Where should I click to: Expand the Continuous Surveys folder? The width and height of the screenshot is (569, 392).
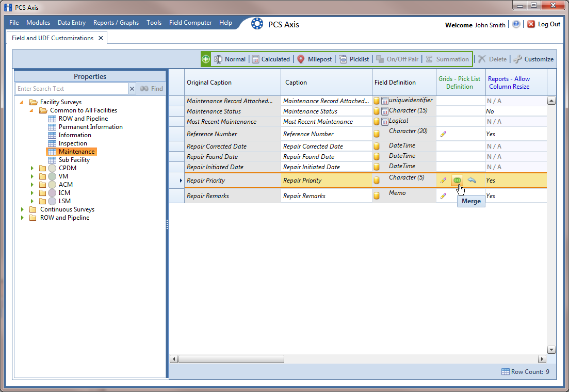pos(22,209)
